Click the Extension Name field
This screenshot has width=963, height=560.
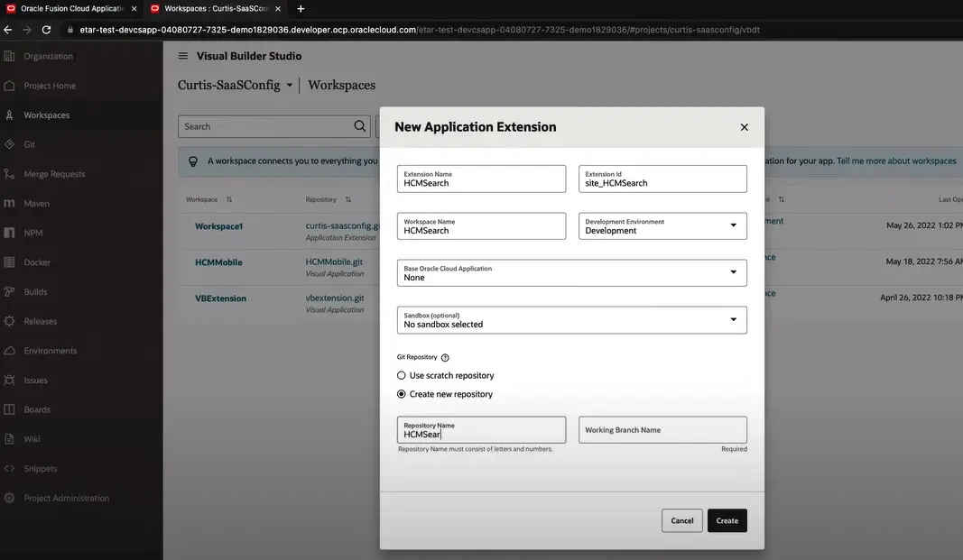pos(482,179)
